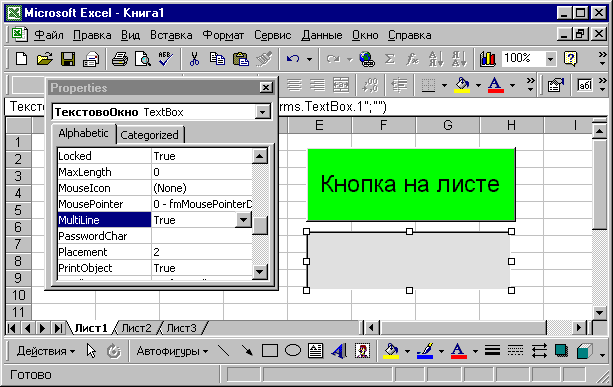Sort ascending with the A-Z icon
613x387 pixels.
click(436, 59)
